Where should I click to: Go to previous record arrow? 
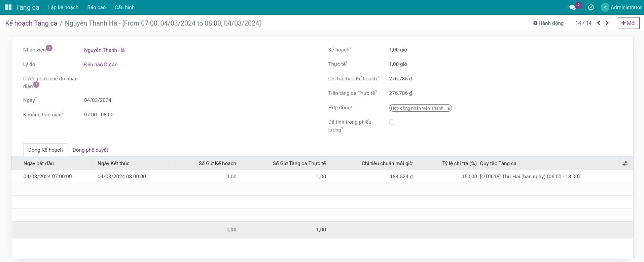coord(599,23)
